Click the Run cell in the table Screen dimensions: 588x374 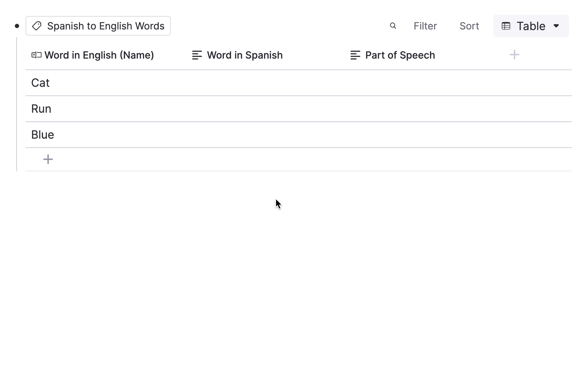(x=41, y=109)
